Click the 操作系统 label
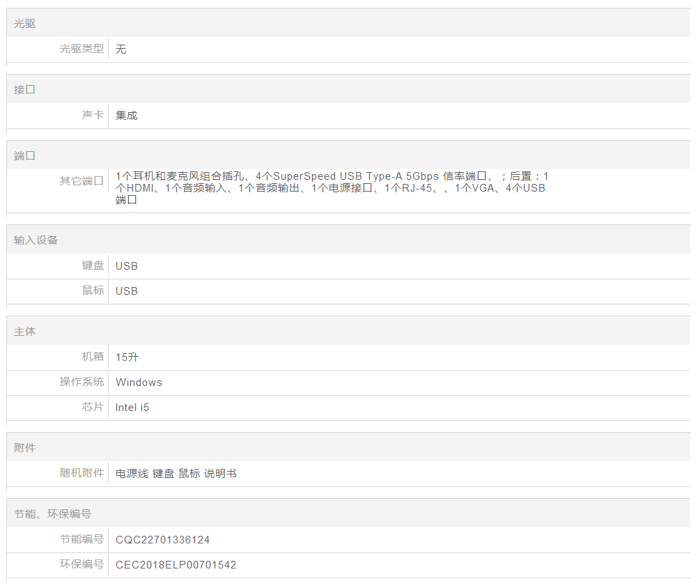The width and height of the screenshot is (700, 588). [81, 382]
